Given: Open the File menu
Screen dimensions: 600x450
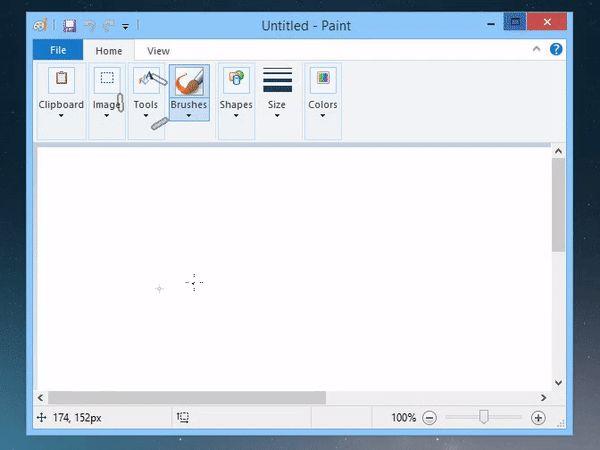Looking at the screenshot, I should 58,50.
